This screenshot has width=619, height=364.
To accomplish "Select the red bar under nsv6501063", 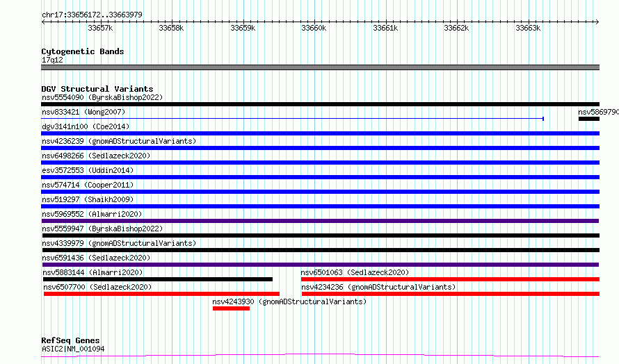I will (450, 279).
